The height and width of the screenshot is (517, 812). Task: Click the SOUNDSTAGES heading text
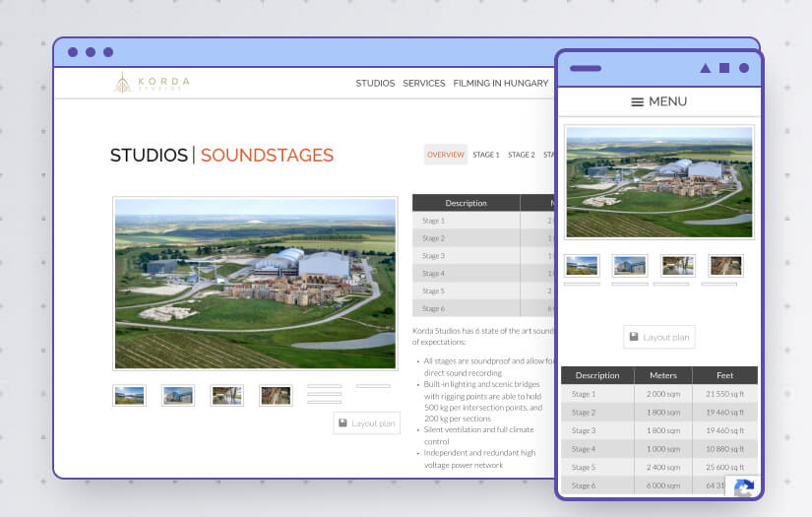267,155
